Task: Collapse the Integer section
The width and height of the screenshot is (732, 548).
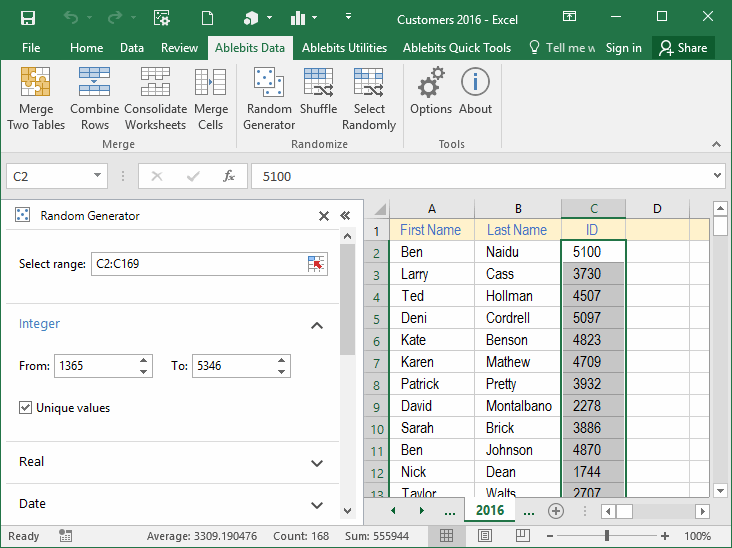Action: pyautogui.click(x=317, y=325)
